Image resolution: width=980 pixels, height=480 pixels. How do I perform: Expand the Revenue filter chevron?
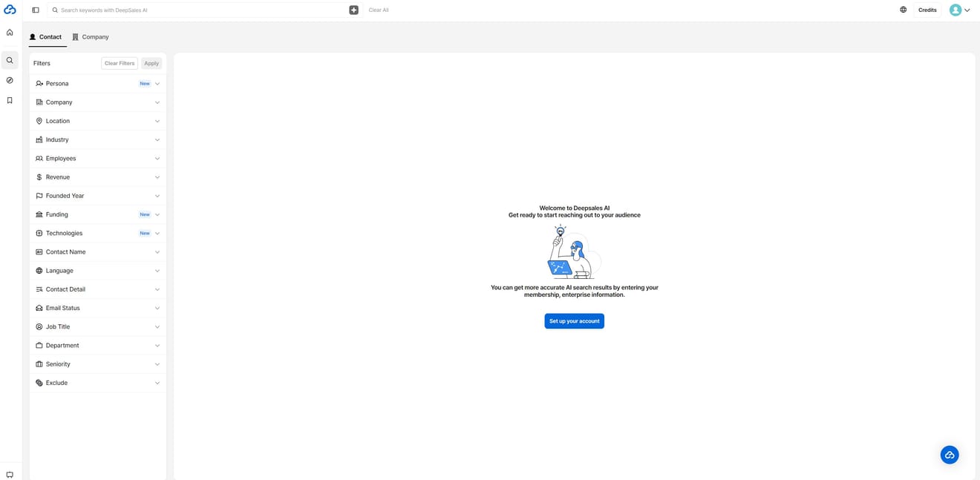[x=157, y=177]
